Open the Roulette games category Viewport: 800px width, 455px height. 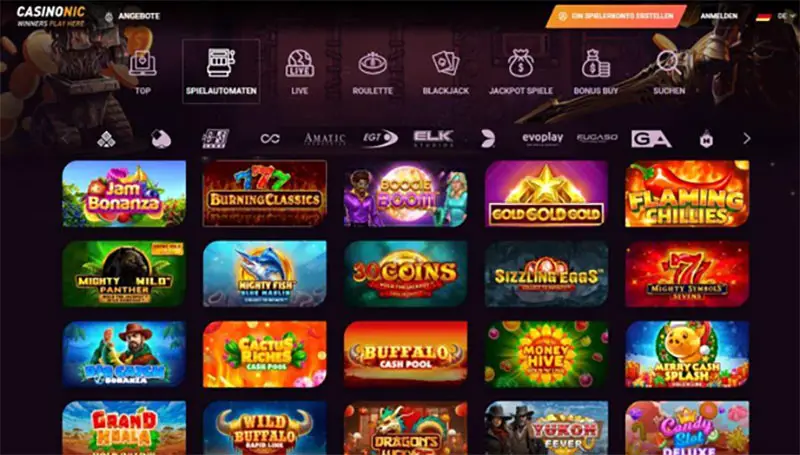(x=372, y=72)
